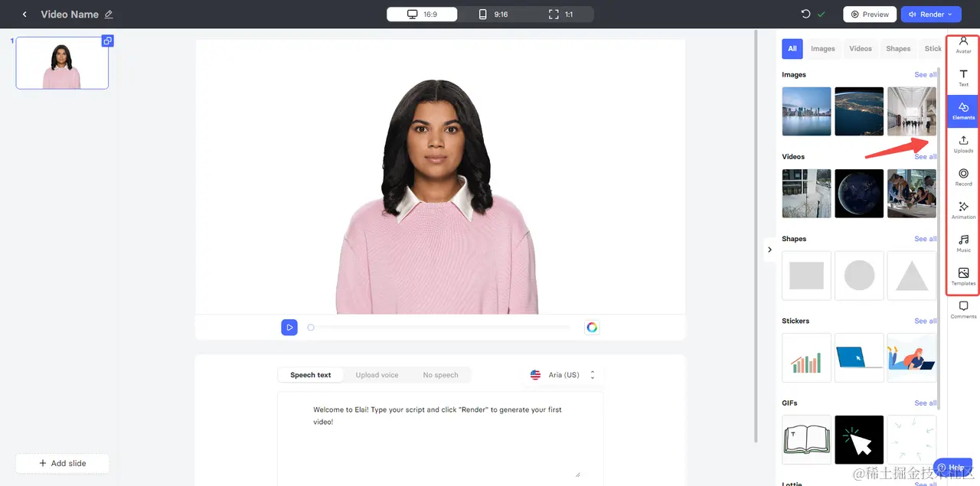
Task: Insert the city skyline image
Action: [806, 111]
